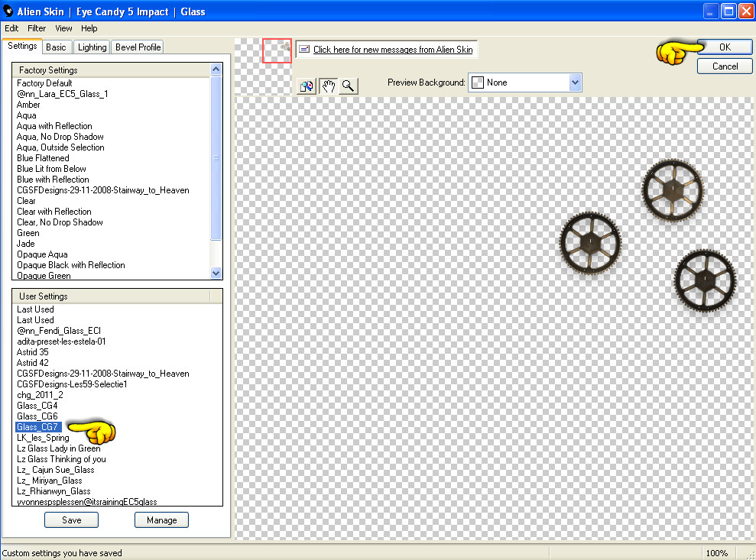Select Stairway_to_Heaven preset under Factory Settings
This screenshot has height=560, width=756.
point(102,190)
